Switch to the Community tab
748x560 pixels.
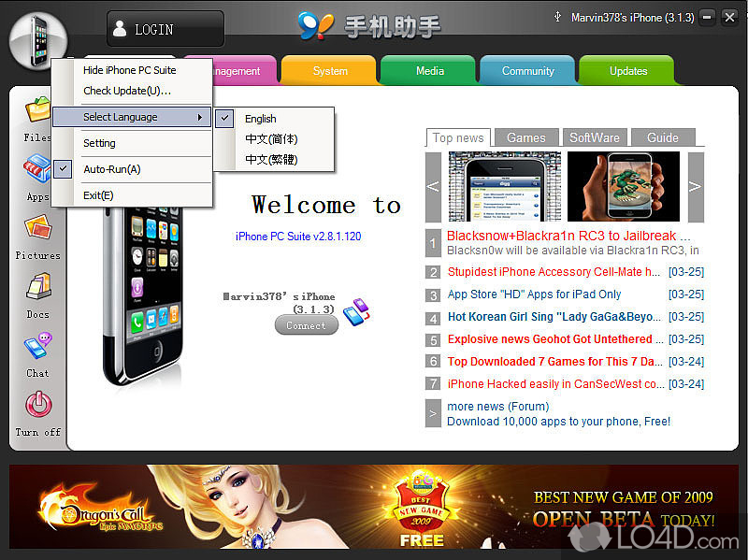click(527, 71)
